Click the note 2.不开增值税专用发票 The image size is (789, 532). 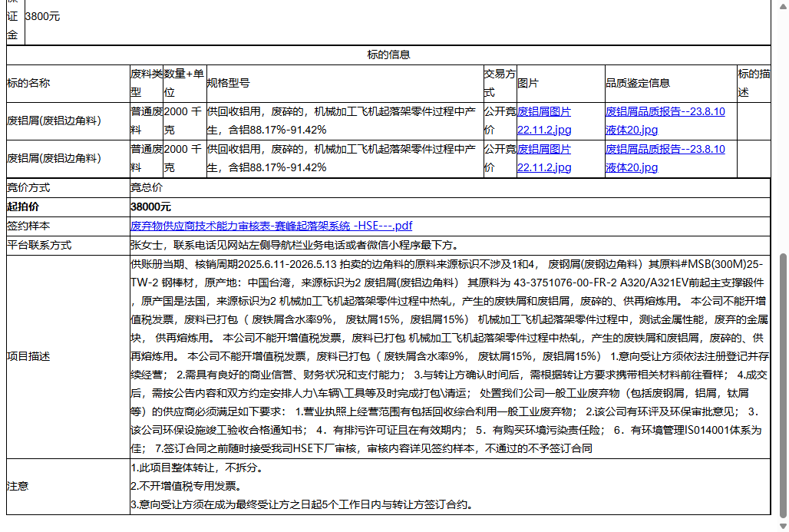[187, 486]
